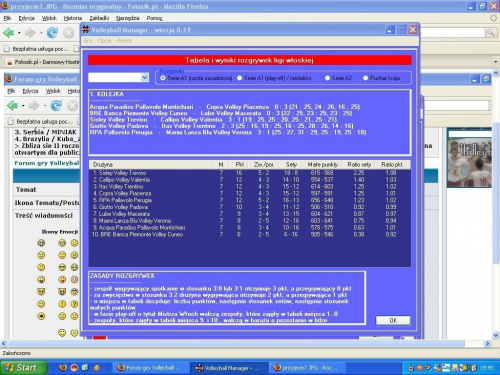Click the Fotosik.pl tab favicon
This screenshot has width=500, height=375.
10,62
